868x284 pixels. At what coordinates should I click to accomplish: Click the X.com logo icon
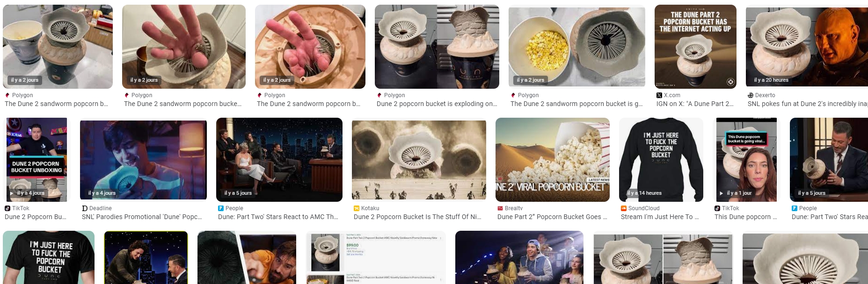[659, 95]
